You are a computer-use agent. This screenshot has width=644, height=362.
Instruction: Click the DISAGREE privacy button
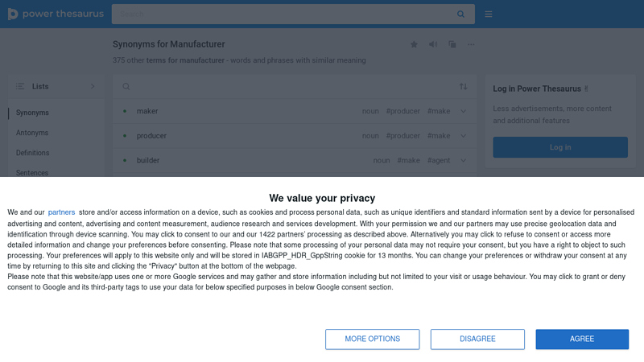(477, 339)
